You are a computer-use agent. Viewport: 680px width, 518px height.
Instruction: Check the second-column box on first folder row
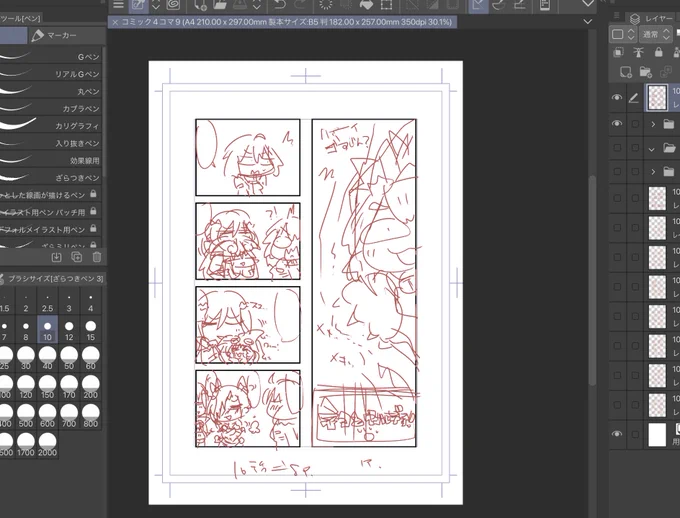pyautogui.click(x=635, y=124)
